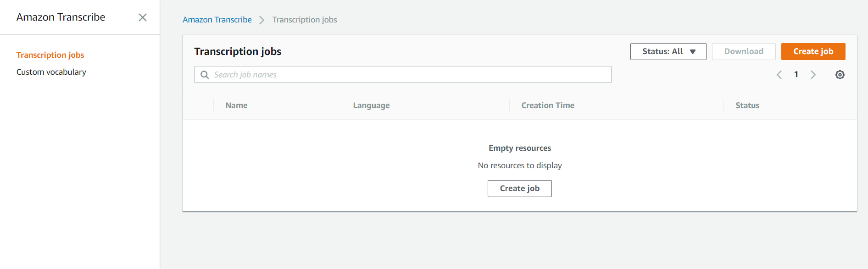The image size is (868, 269).
Task: Open Transcription jobs in sidebar
Action: tap(50, 55)
